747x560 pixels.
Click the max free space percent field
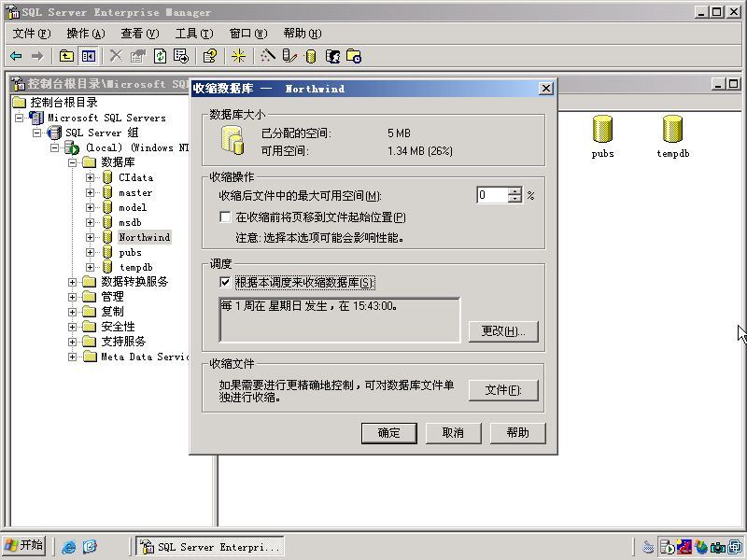point(493,195)
